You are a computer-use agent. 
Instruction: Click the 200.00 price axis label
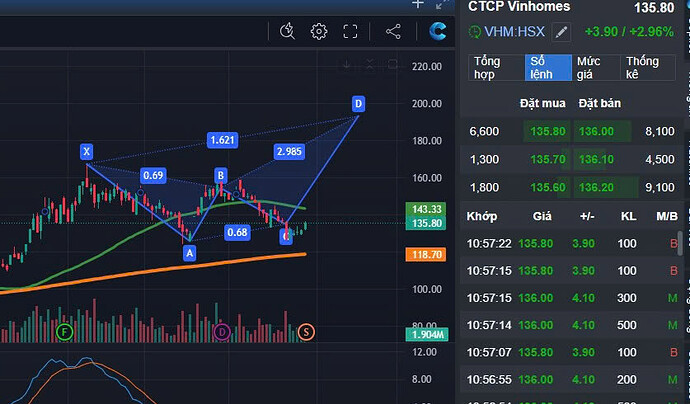pyautogui.click(x=427, y=103)
